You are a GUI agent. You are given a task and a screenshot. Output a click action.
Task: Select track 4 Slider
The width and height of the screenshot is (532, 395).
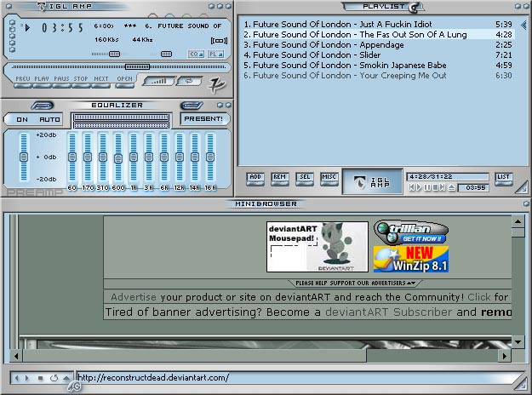tap(378, 55)
